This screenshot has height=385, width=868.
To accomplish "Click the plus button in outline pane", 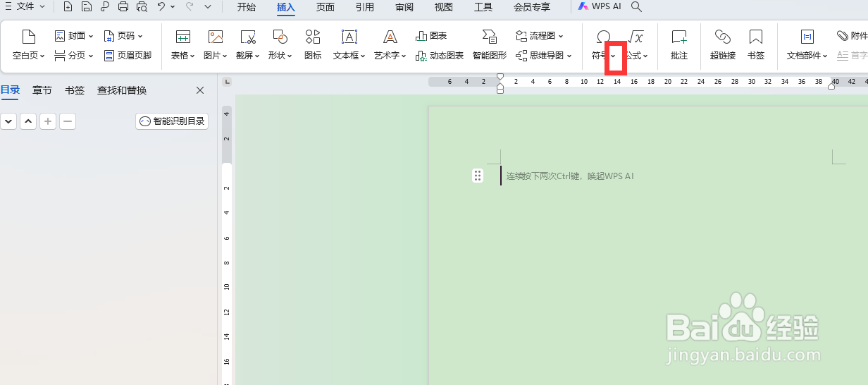I will pyautogui.click(x=48, y=121).
